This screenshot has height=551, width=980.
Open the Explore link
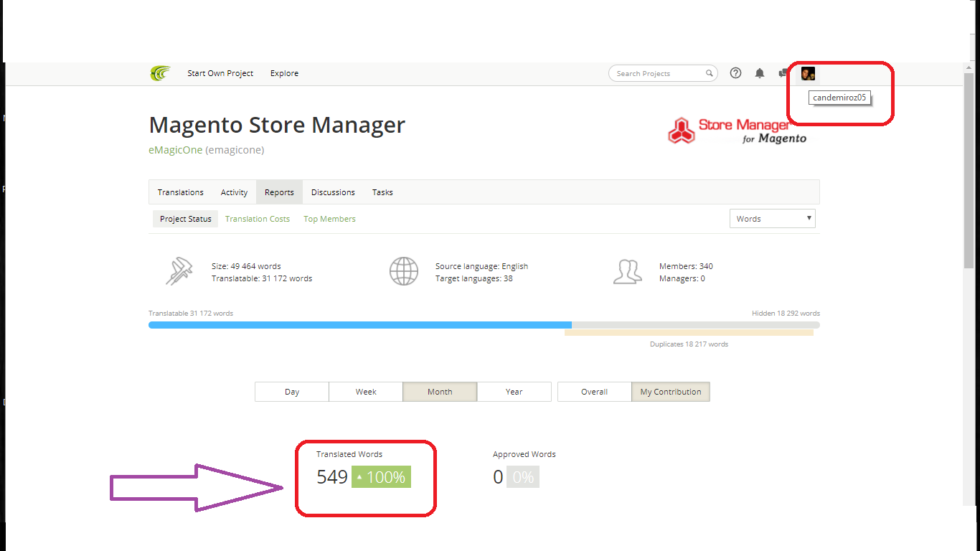click(x=284, y=73)
